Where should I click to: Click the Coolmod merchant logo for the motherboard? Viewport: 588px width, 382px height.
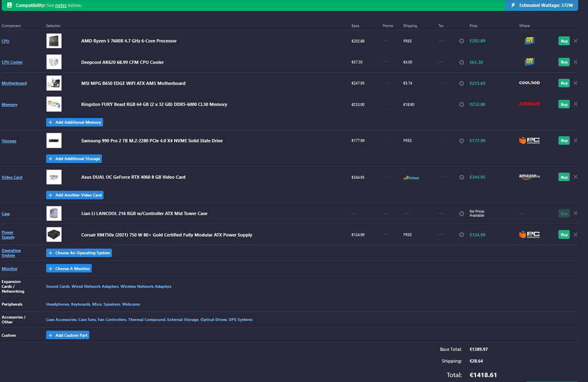(529, 83)
